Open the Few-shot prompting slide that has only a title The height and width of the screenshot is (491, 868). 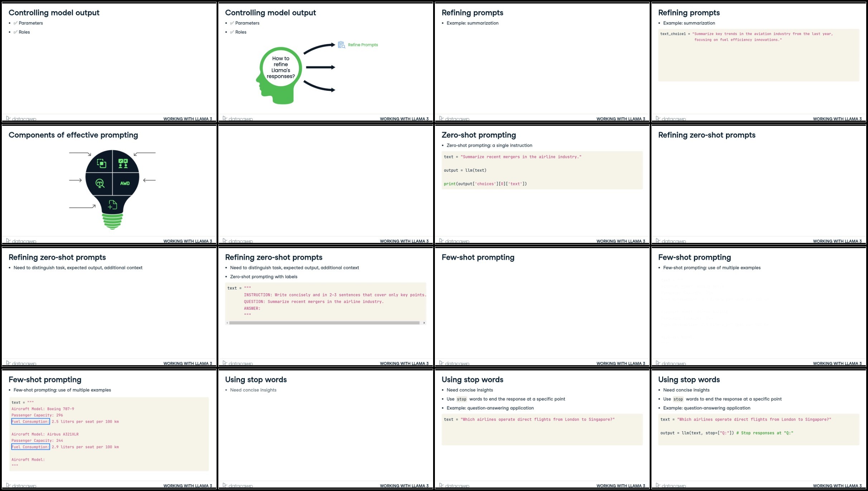point(542,307)
